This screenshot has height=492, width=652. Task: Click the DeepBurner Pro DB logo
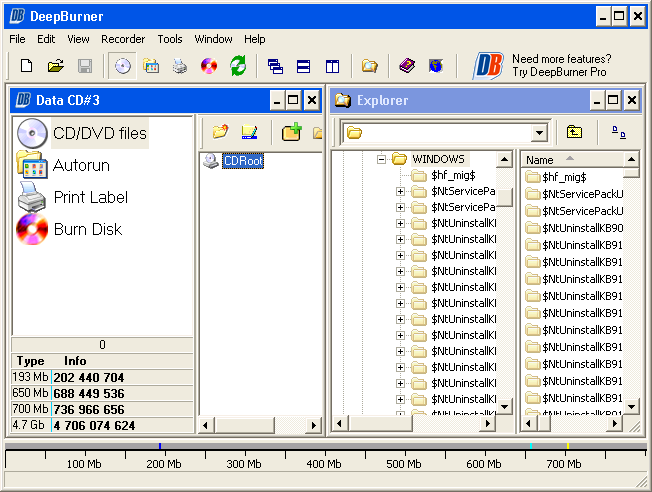point(488,66)
